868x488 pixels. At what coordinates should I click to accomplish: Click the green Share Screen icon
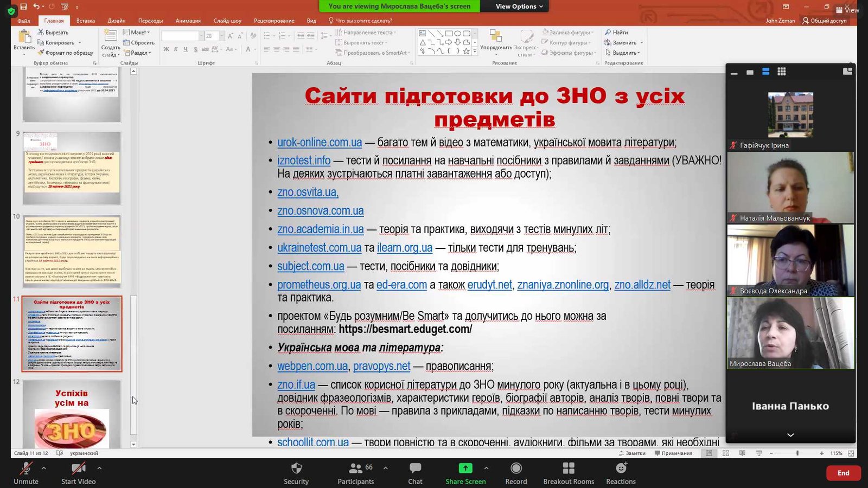click(x=465, y=468)
